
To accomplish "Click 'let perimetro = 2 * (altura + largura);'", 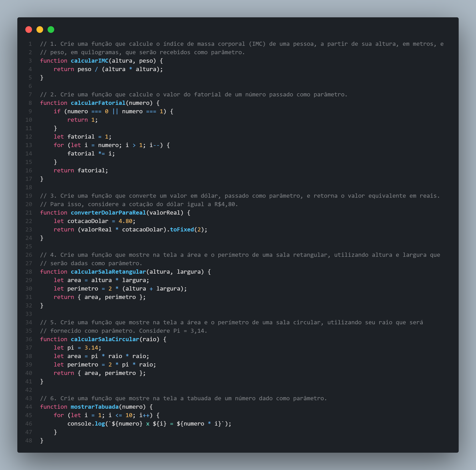I will pos(120,289).
